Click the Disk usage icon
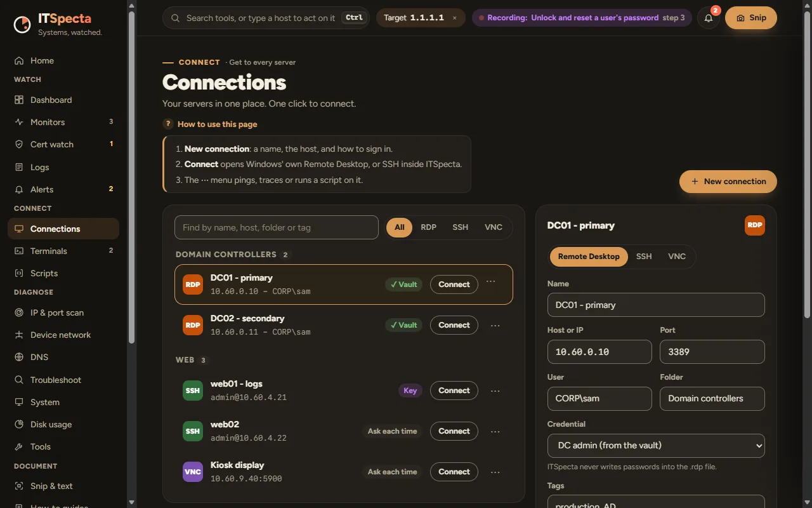Viewport: 812px width, 508px height. coord(19,425)
